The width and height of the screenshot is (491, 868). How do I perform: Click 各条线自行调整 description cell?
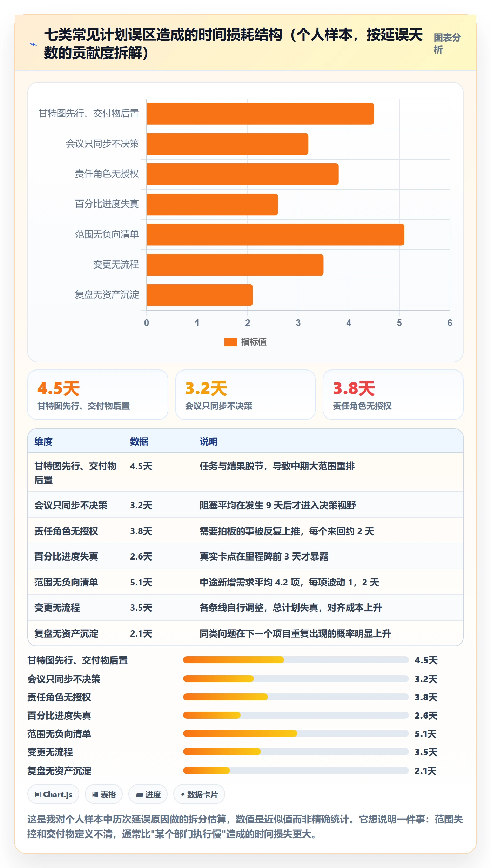(291, 608)
